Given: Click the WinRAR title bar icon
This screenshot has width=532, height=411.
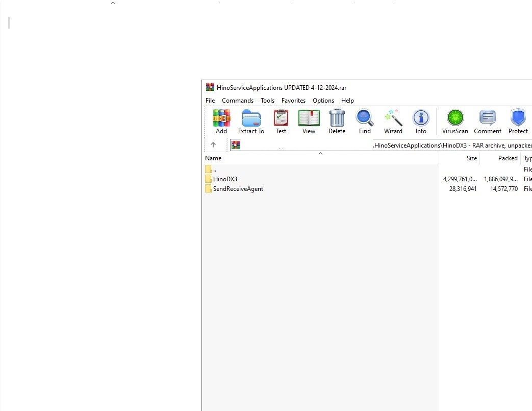Looking at the screenshot, I should pyautogui.click(x=210, y=87).
